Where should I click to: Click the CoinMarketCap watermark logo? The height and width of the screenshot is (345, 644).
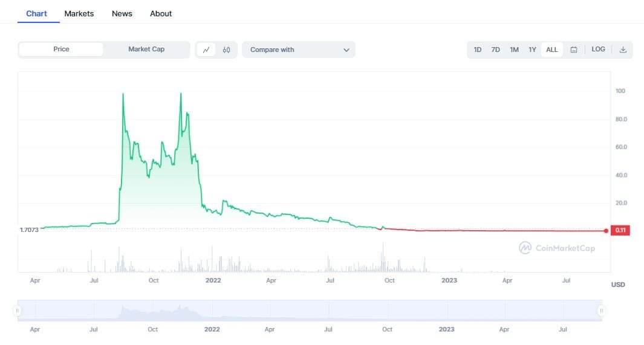point(557,248)
